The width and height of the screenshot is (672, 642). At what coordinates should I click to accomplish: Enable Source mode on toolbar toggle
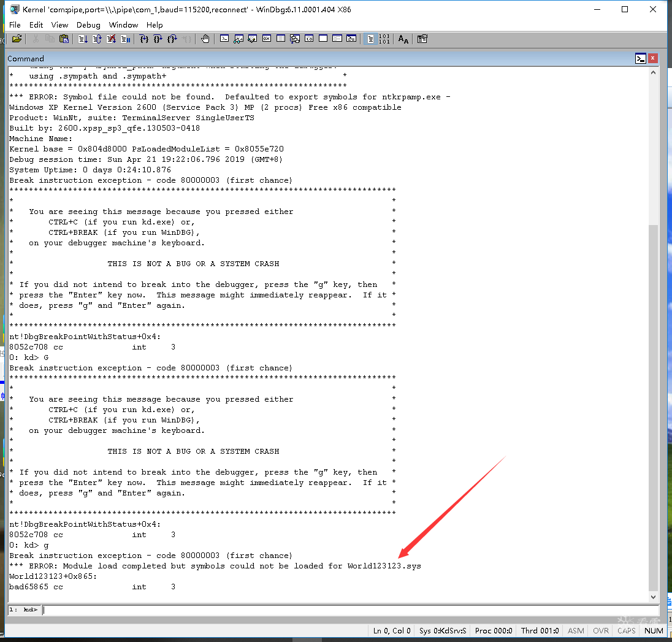tap(370, 39)
